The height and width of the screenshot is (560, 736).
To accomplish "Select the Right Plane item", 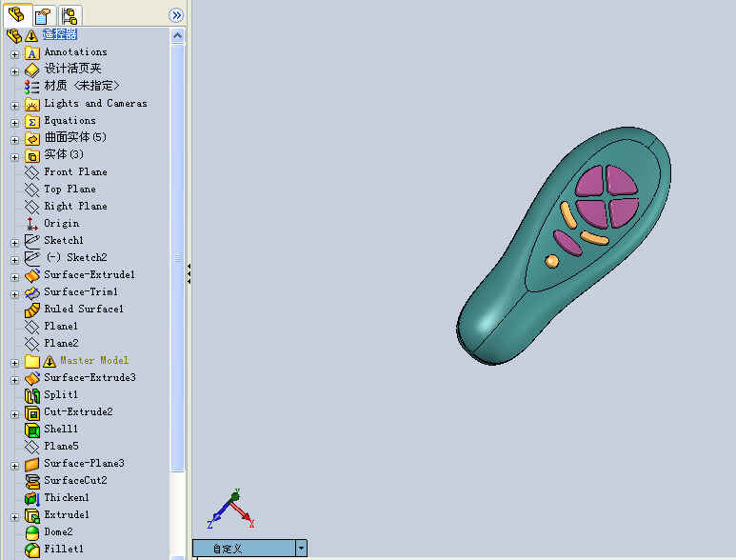I will 75,206.
